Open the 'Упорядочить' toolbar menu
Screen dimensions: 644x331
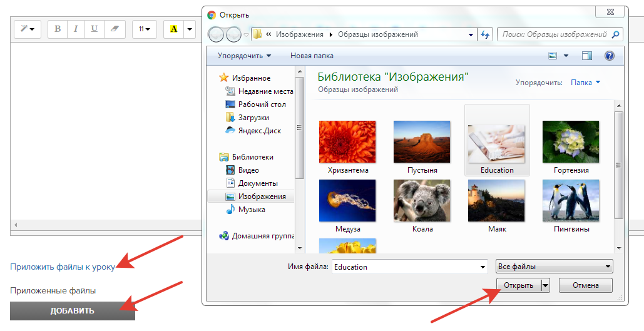(x=244, y=56)
